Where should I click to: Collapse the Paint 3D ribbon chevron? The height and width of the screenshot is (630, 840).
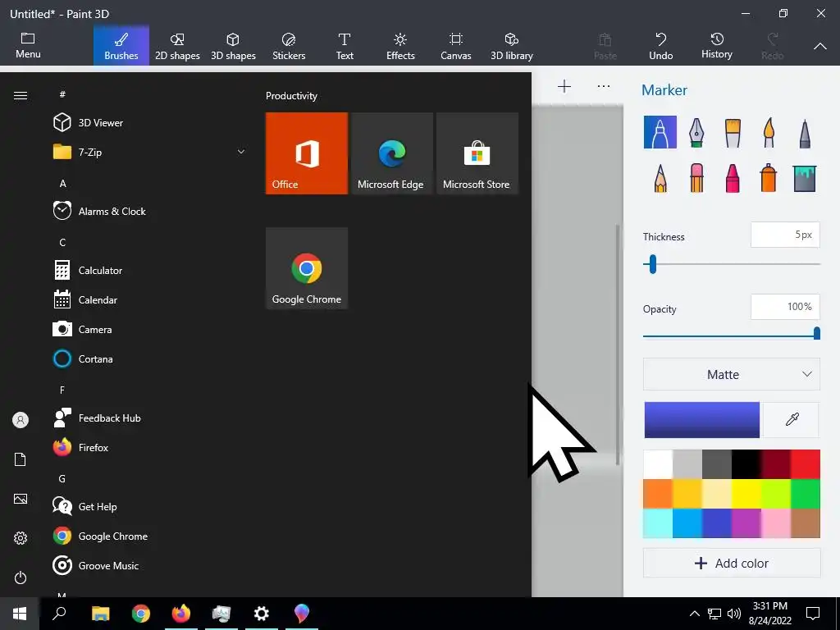820,46
